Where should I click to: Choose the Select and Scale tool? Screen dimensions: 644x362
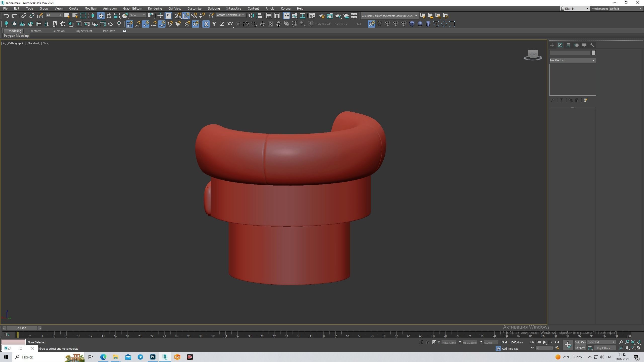coord(117,16)
